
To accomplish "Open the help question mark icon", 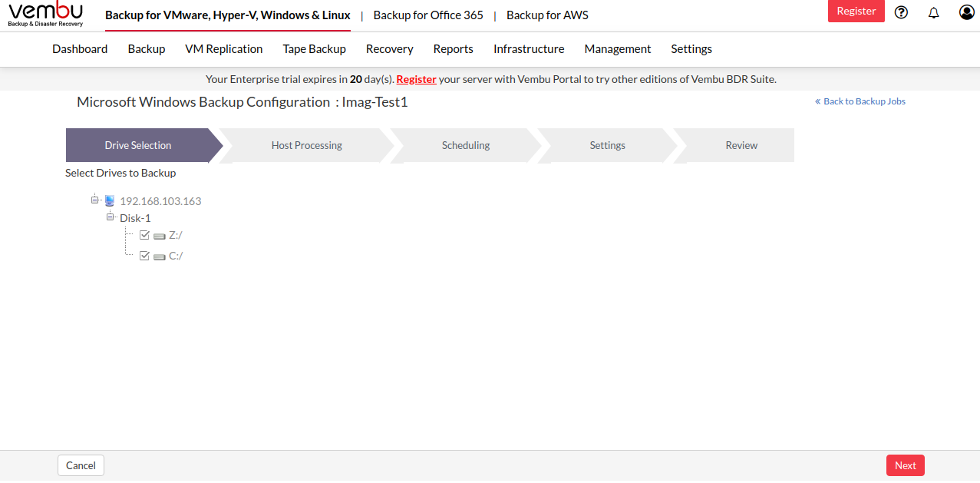I will (902, 12).
